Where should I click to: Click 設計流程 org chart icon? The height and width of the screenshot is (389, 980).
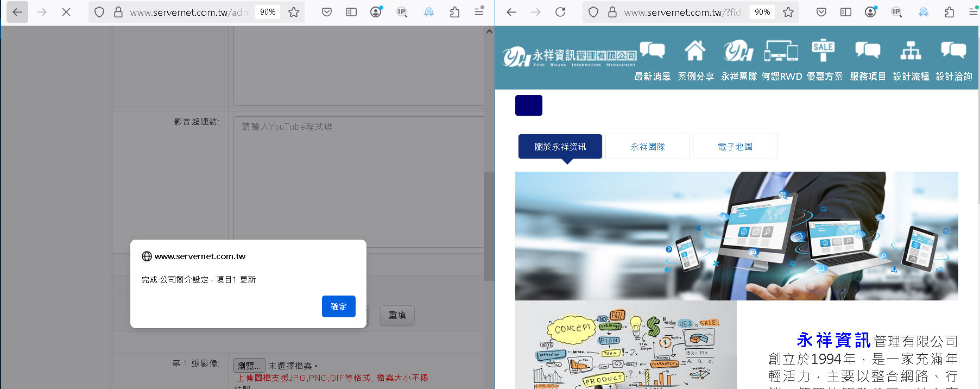(911, 51)
